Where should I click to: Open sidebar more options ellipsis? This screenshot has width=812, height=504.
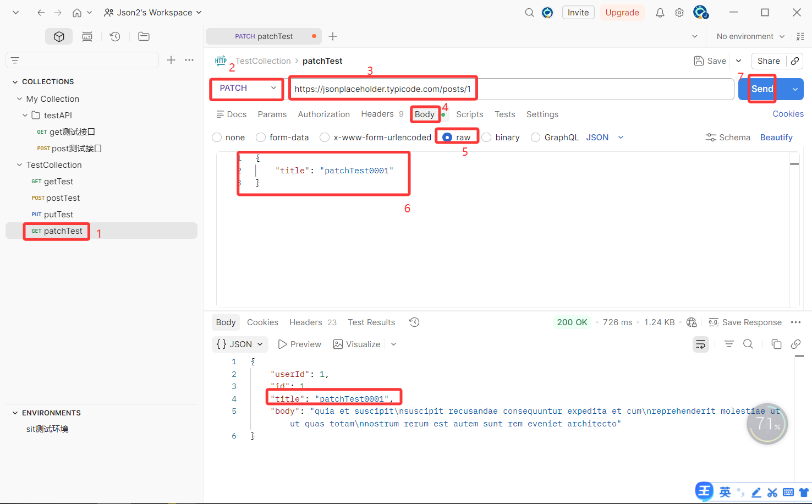(x=189, y=60)
